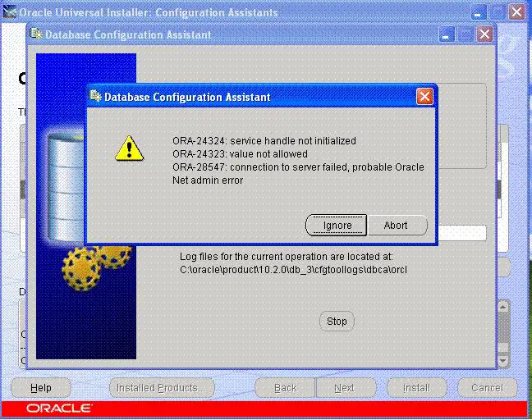Close the ORA error dialog

pos(424,97)
